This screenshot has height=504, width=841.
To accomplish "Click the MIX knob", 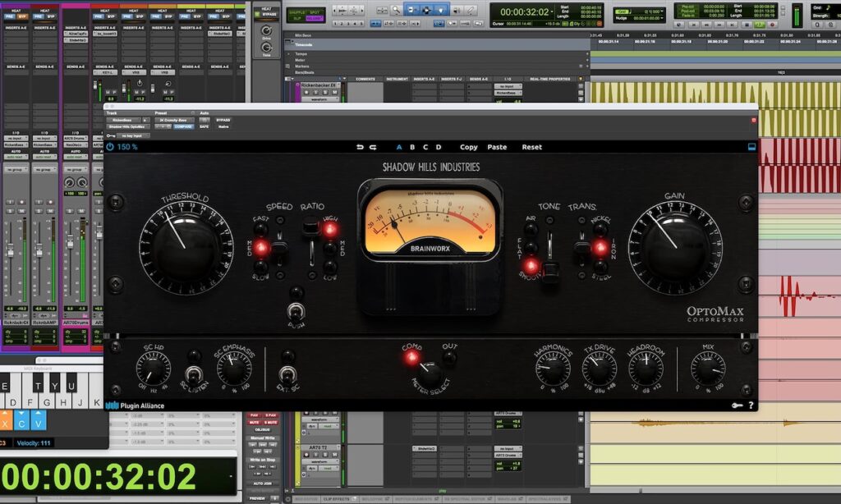I will (x=708, y=369).
